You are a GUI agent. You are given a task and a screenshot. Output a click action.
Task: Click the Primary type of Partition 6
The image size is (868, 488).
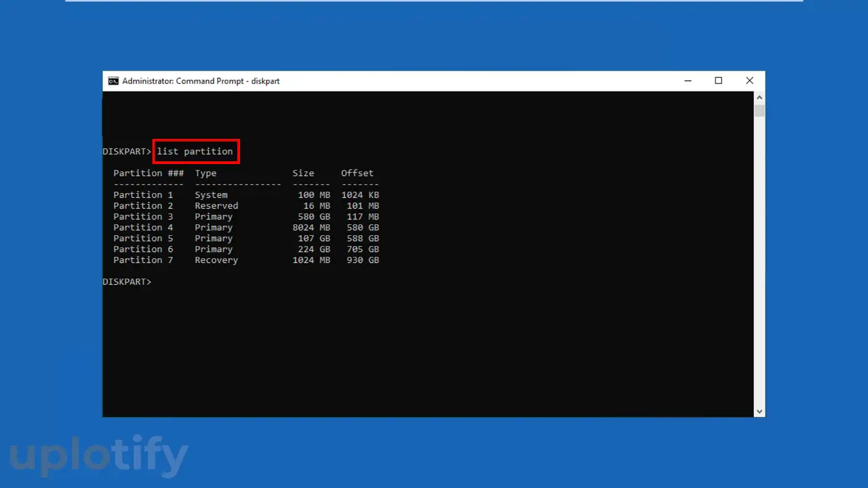[x=214, y=249]
